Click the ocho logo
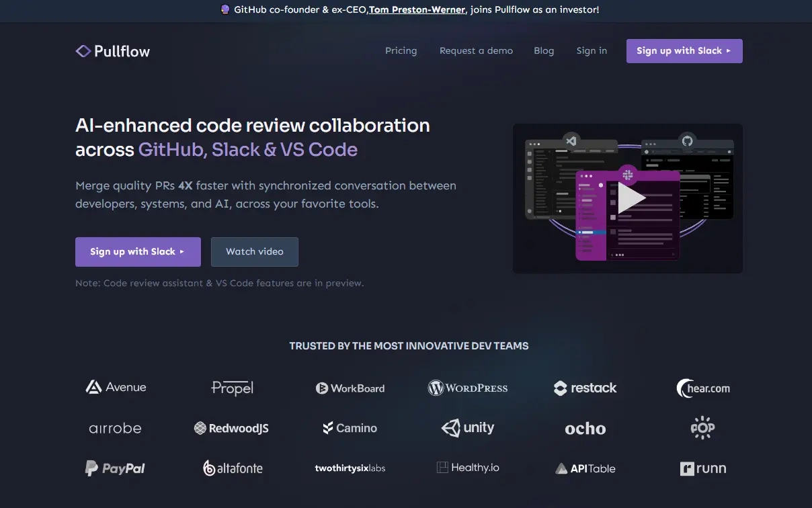Image resolution: width=812 pixels, height=508 pixels. tap(585, 429)
